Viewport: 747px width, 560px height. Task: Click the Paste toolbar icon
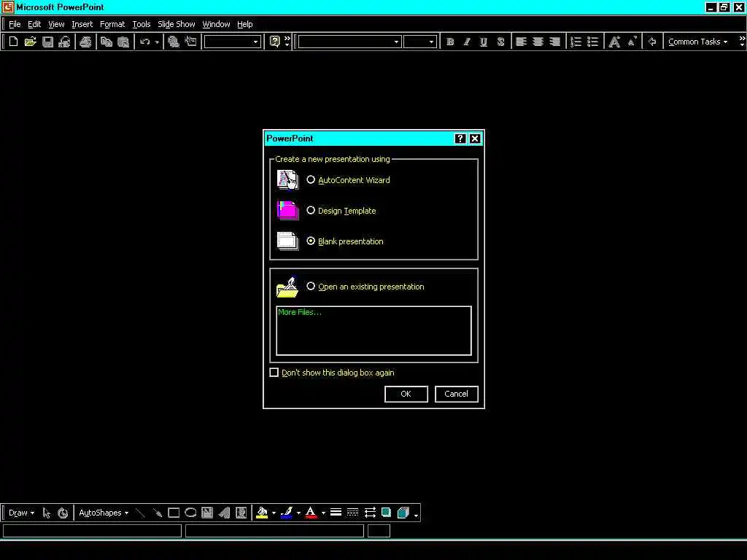(x=123, y=42)
